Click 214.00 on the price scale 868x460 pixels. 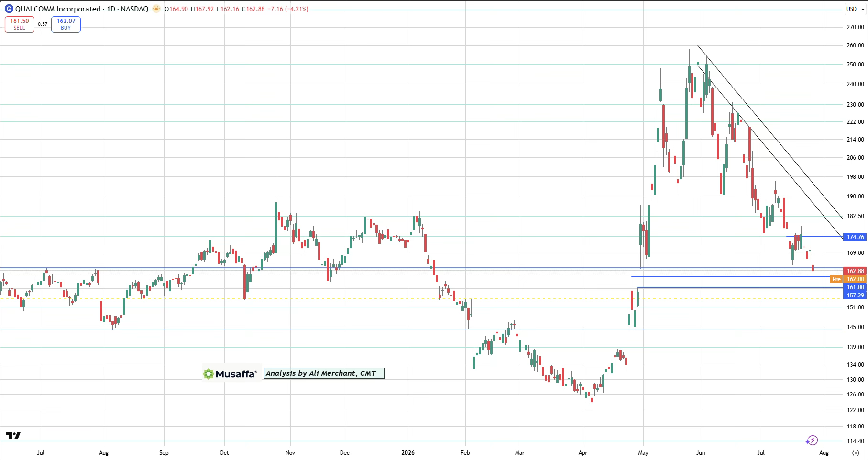click(x=856, y=140)
